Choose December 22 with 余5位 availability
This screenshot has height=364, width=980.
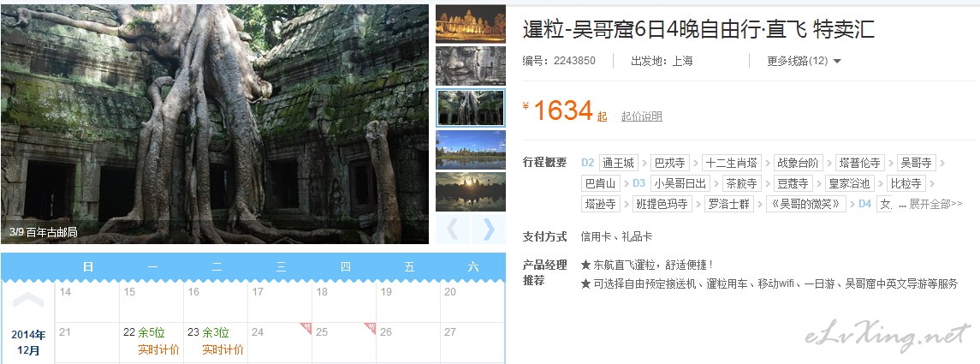pos(151,342)
